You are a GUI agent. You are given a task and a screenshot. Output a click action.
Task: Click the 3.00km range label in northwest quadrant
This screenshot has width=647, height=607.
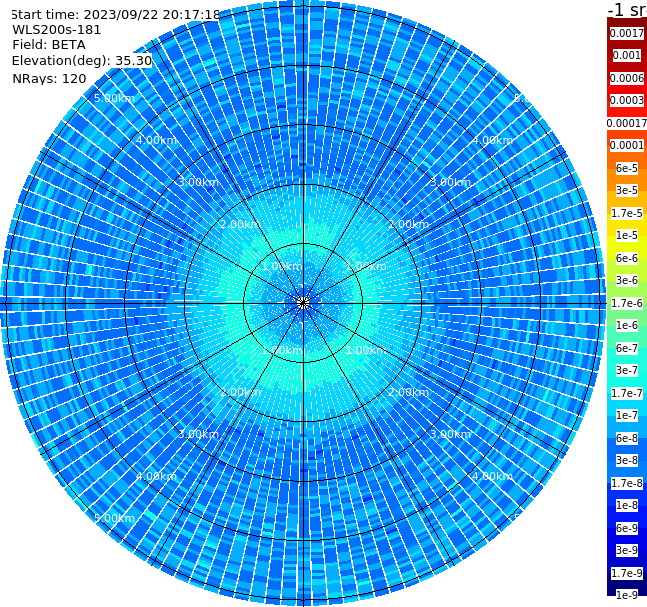[198, 182]
